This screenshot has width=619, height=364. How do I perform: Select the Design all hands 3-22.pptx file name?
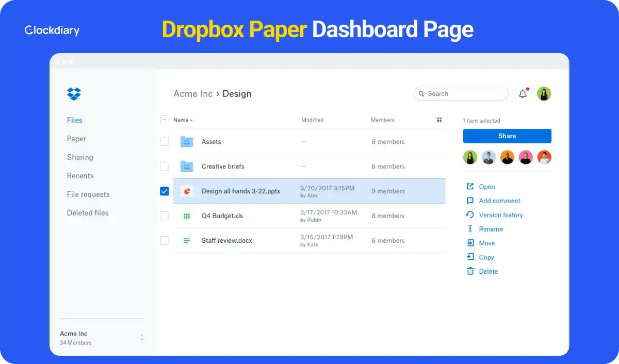(x=241, y=191)
